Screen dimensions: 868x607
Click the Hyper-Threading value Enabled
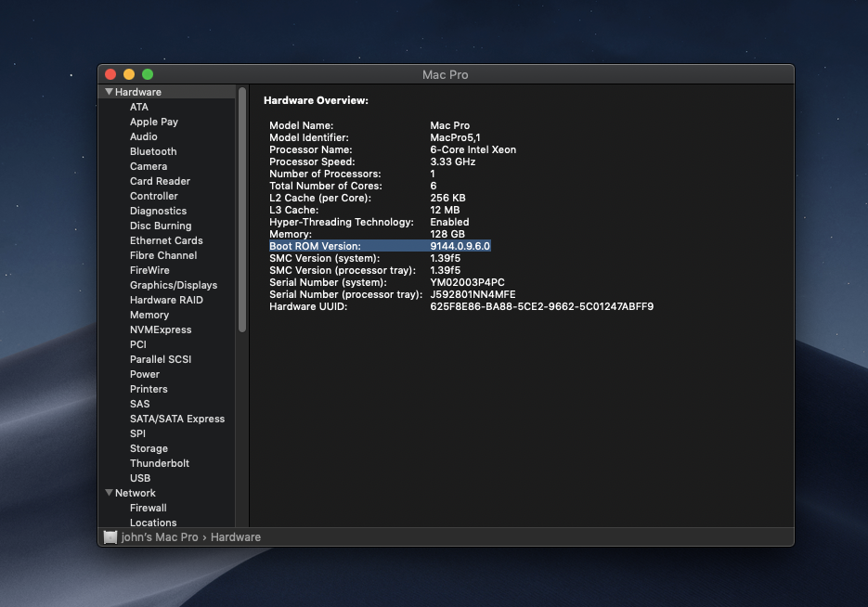[x=449, y=222]
